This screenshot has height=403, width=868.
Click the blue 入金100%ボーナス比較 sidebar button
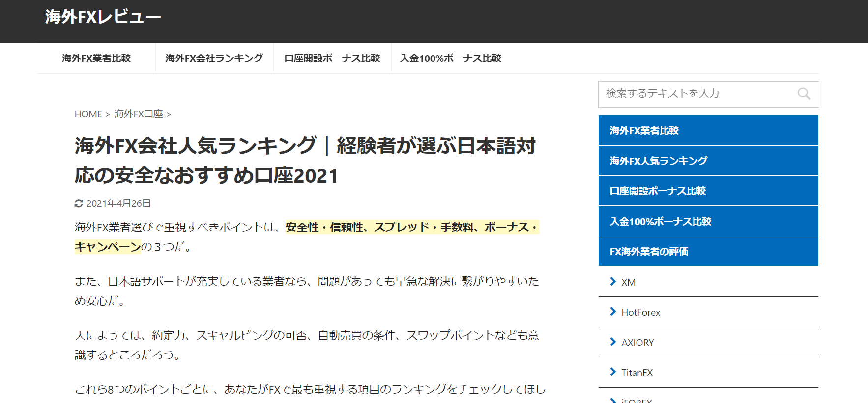click(708, 221)
